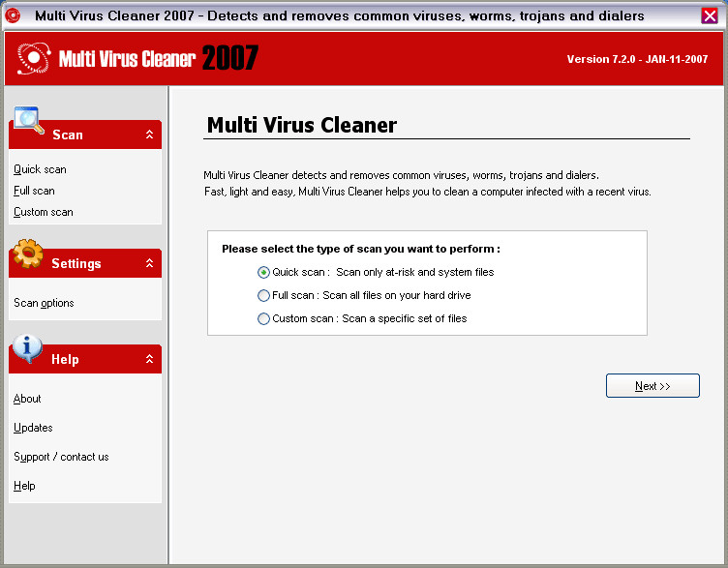
Task: Click the 'Multi Virus Cleaner' page heading
Action: [302, 125]
